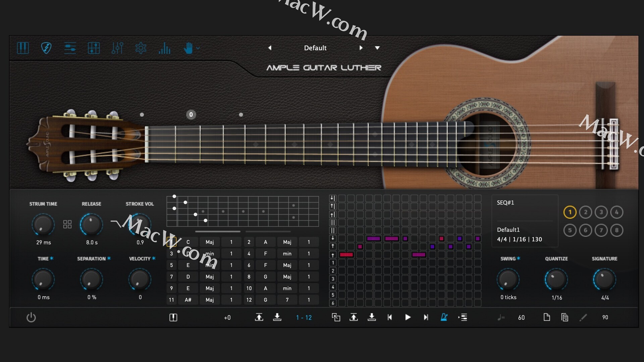Select chord slot number 3
The image size is (644, 362).
[x=171, y=253]
